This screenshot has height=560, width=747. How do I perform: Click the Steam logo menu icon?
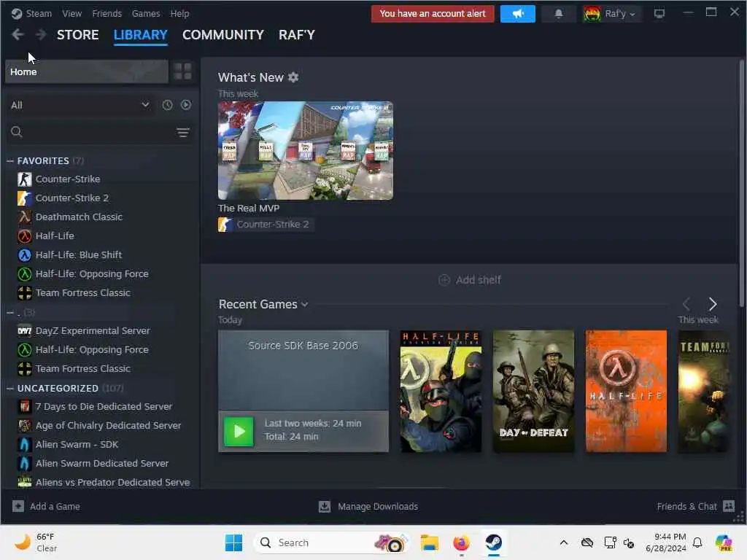pyautogui.click(x=17, y=14)
